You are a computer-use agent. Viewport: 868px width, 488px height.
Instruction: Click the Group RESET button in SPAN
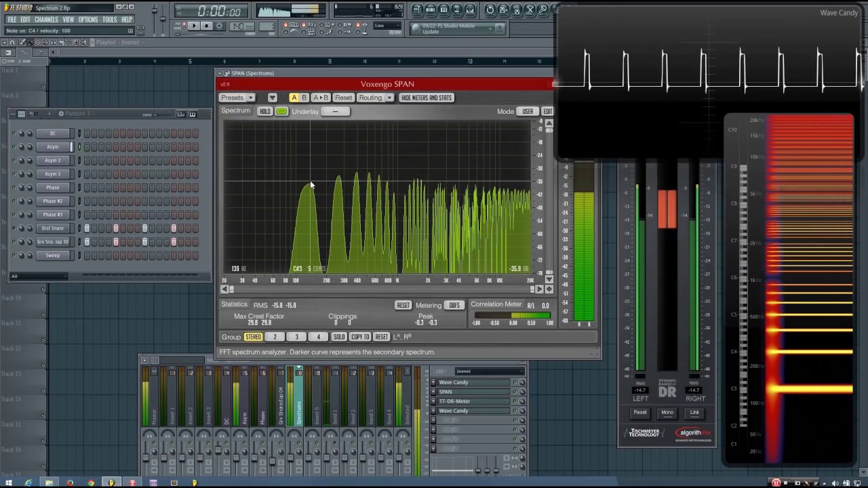tap(382, 337)
